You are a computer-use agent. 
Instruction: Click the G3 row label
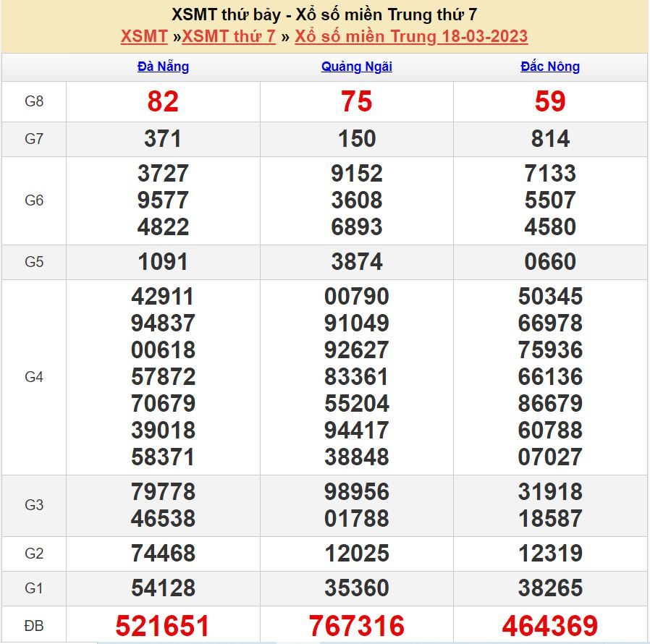tap(34, 505)
